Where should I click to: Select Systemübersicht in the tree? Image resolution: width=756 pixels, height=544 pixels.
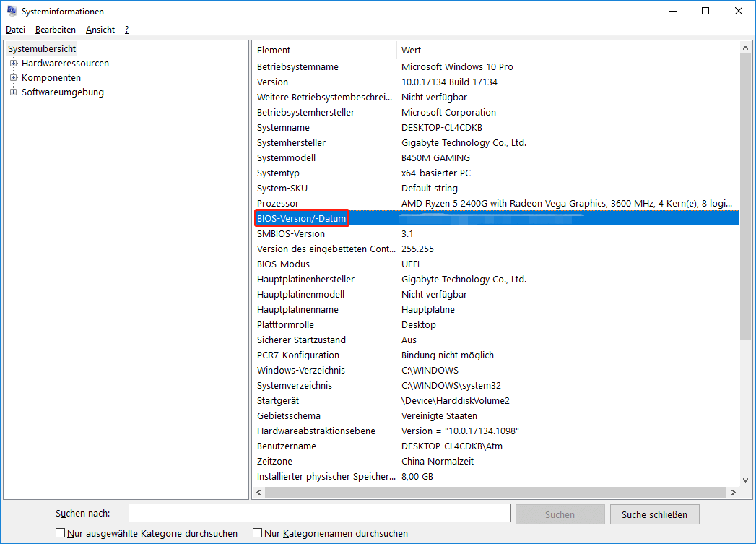click(x=42, y=48)
